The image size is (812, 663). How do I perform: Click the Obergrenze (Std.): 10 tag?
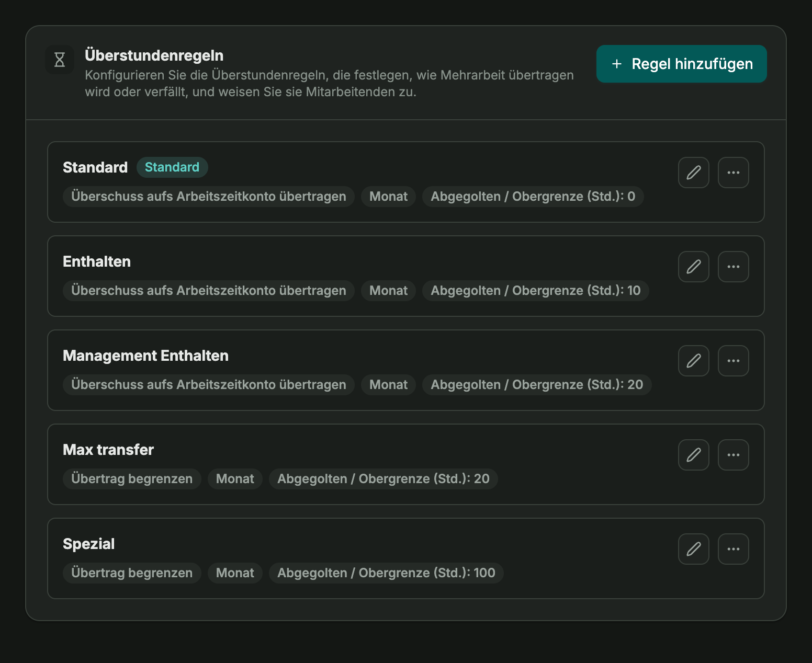(x=536, y=291)
